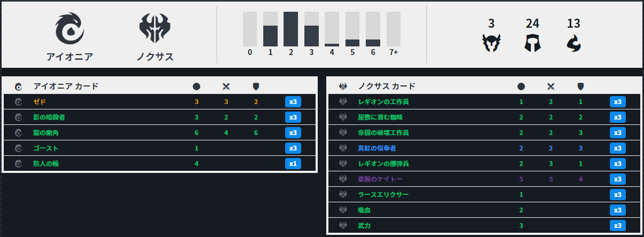Click the Ionia region dragon icon
This screenshot has height=237, width=644.
[x=70, y=29]
